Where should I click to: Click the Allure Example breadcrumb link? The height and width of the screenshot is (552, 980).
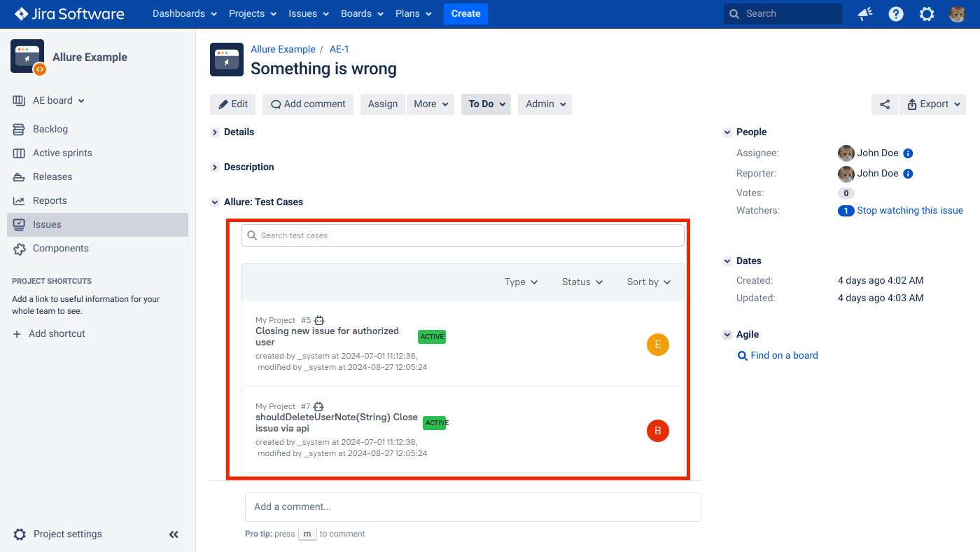(x=283, y=50)
